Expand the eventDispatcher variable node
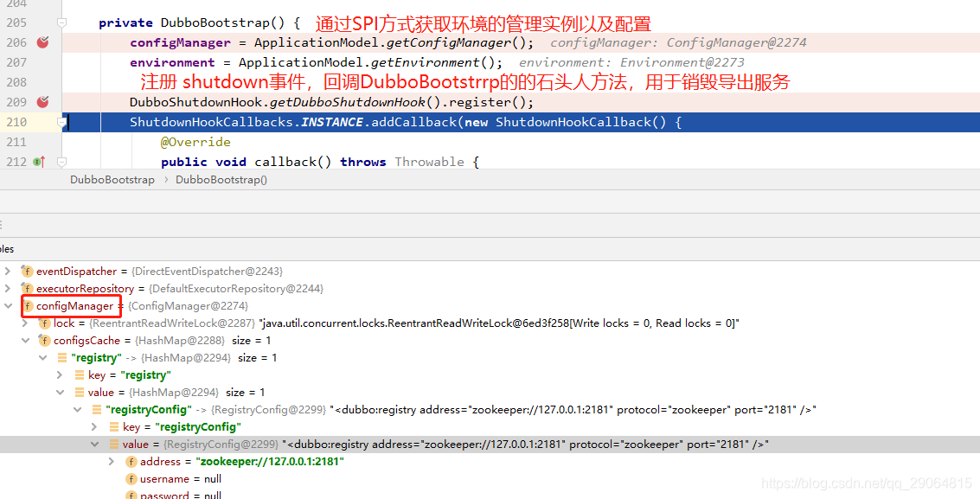This screenshot has width=980, height=499. pos(8,271)
